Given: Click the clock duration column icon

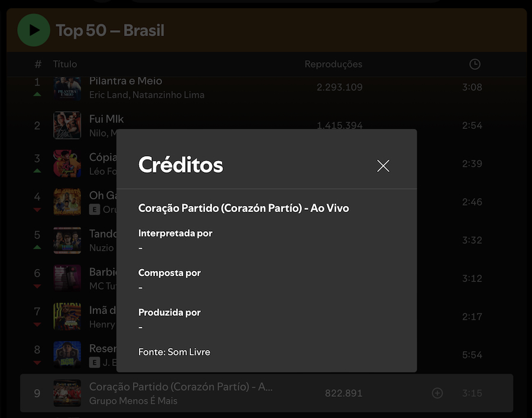Looking at the screenshot, I should point(475,64).
